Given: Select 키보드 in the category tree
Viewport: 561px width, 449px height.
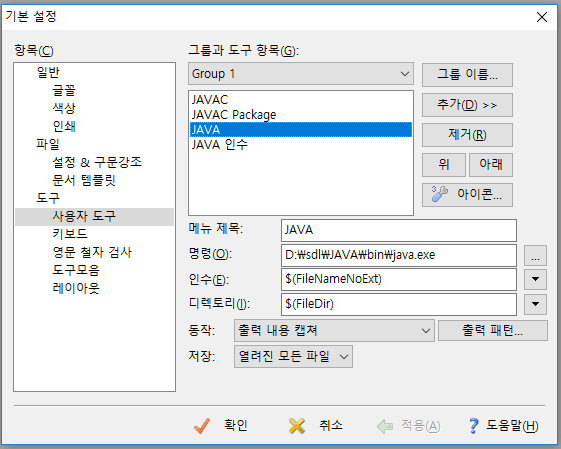Looking at the screenshot, I should (70, 234).
